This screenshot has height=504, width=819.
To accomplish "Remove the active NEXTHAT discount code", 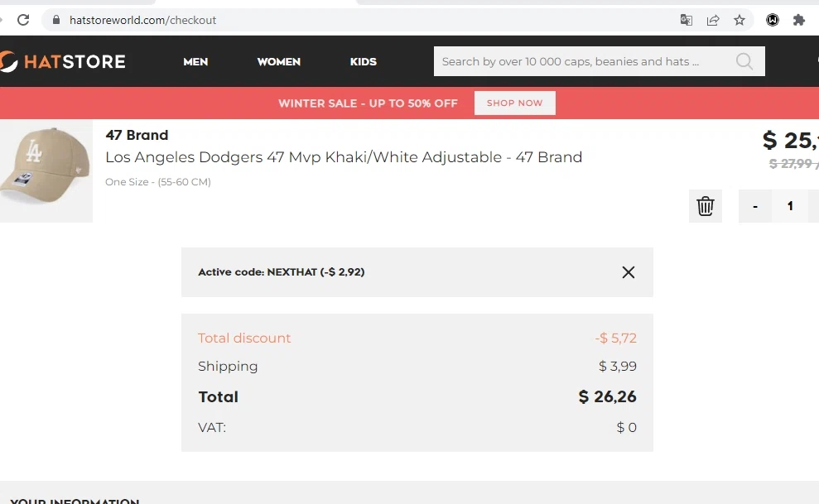I will [629, 272].
